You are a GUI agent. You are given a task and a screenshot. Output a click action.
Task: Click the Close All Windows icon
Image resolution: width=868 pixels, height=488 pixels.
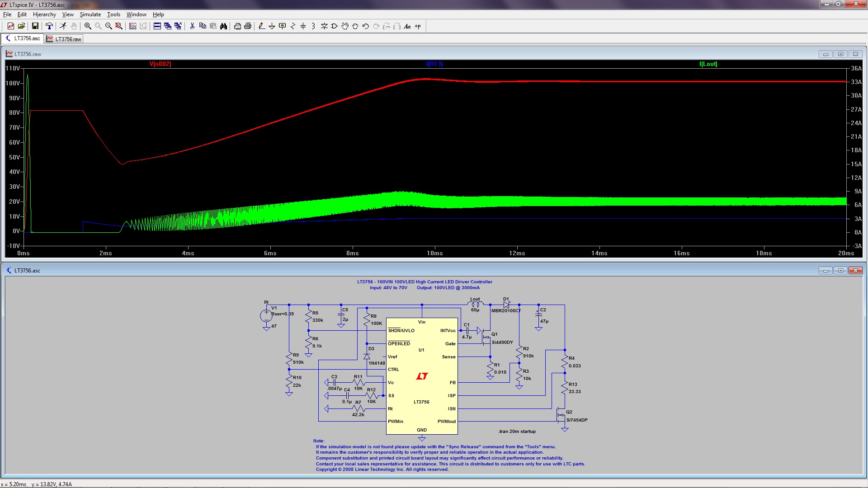[x=178, y=26]
